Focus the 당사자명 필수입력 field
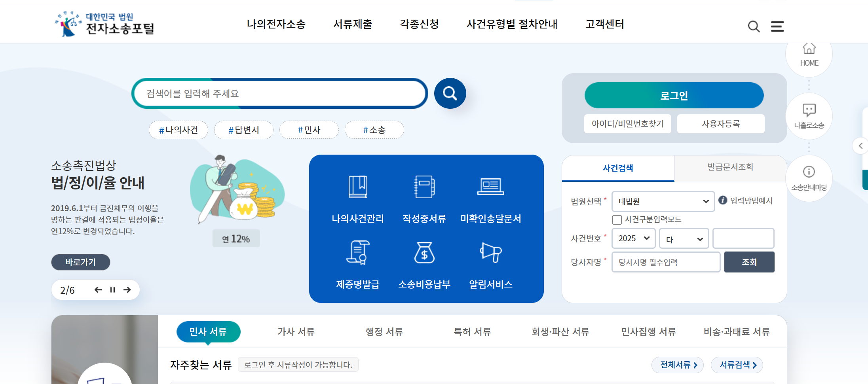Screen dimensions: 868x384 (x=666, y=262)
